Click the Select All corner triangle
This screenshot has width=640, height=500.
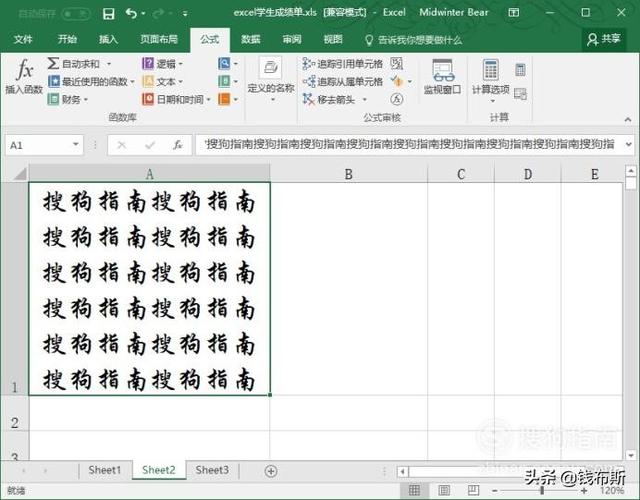point(19,174)
